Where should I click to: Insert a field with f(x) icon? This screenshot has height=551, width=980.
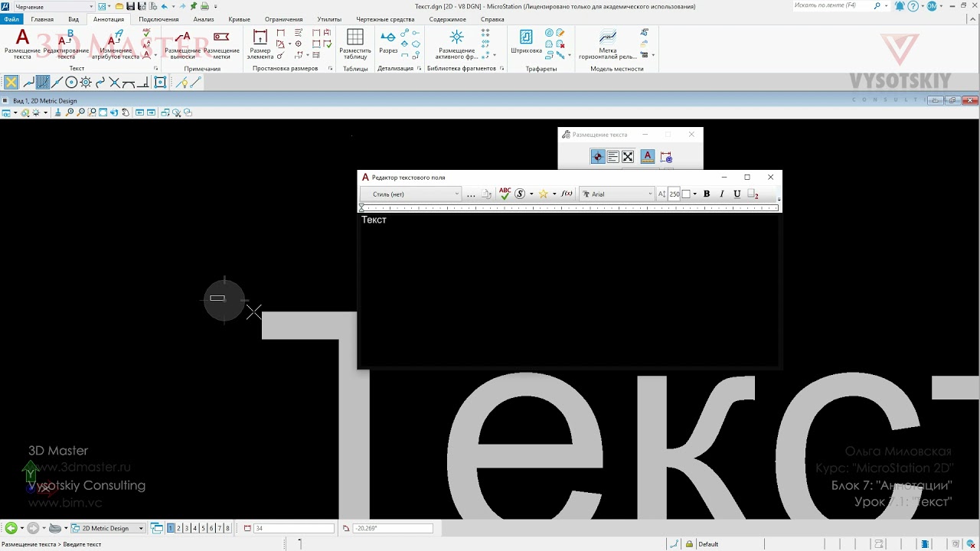(567, 194)
